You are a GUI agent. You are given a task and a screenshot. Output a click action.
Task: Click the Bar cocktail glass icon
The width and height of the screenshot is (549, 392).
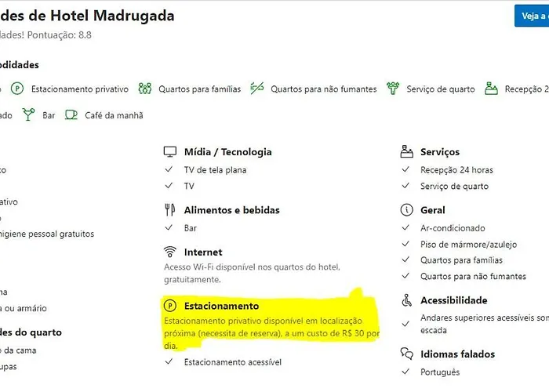[x=28, y=114]
